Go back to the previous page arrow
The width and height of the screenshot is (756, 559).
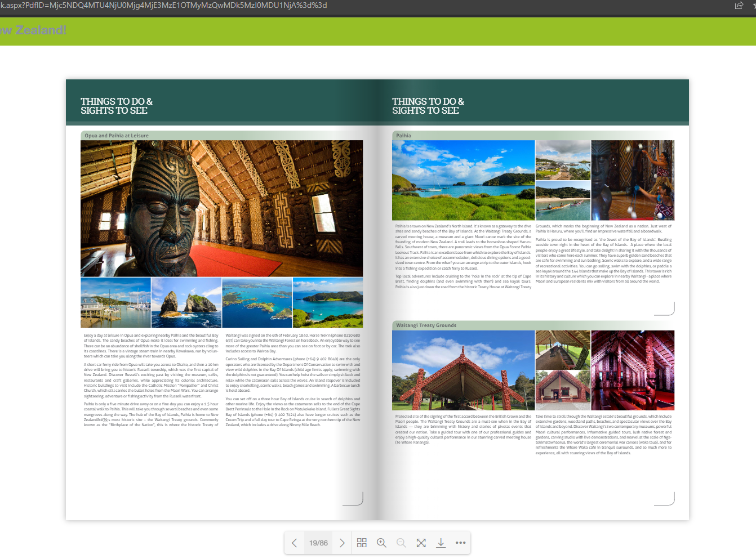[294, 543]
